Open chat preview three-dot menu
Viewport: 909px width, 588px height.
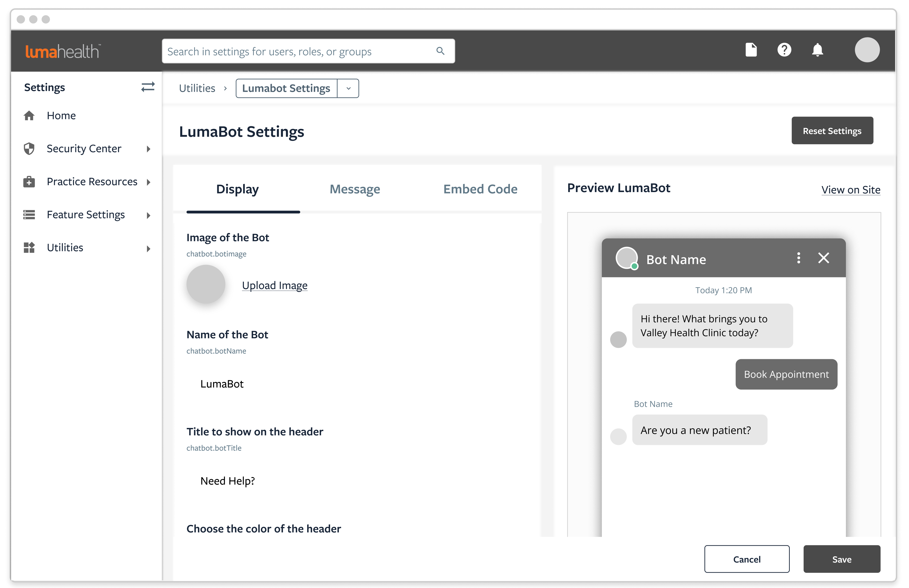[x=798, y=258]
